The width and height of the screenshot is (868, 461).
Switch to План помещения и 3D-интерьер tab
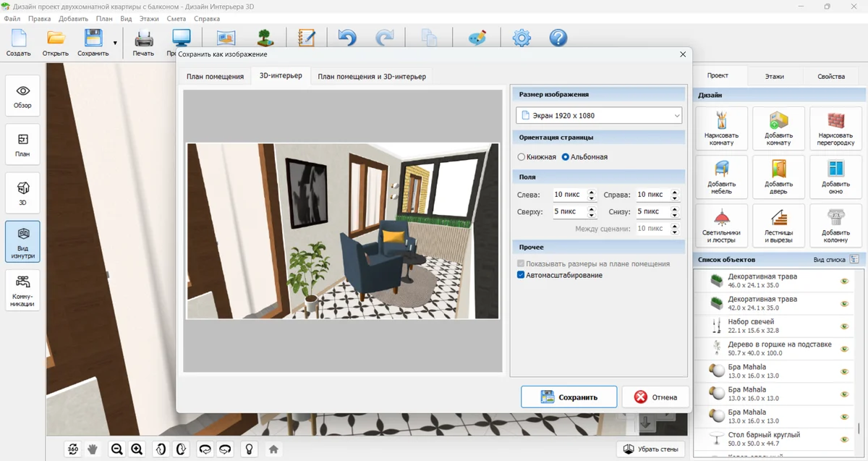372,76
